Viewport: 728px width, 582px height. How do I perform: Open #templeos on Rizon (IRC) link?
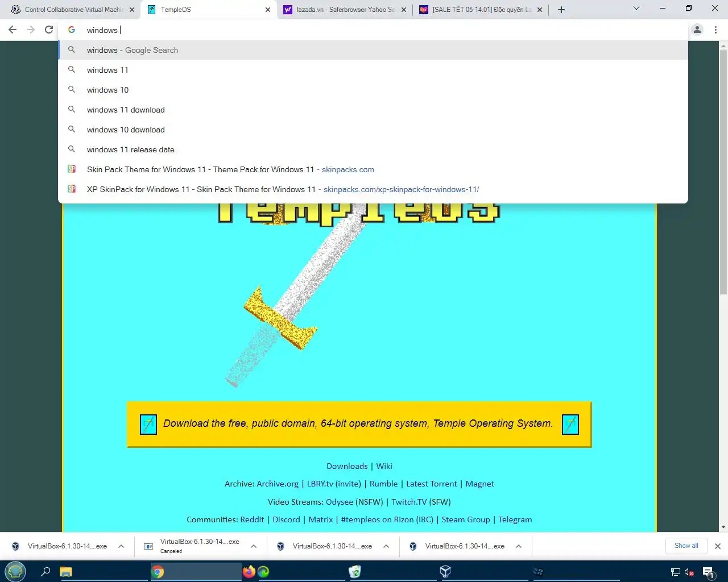387,519
